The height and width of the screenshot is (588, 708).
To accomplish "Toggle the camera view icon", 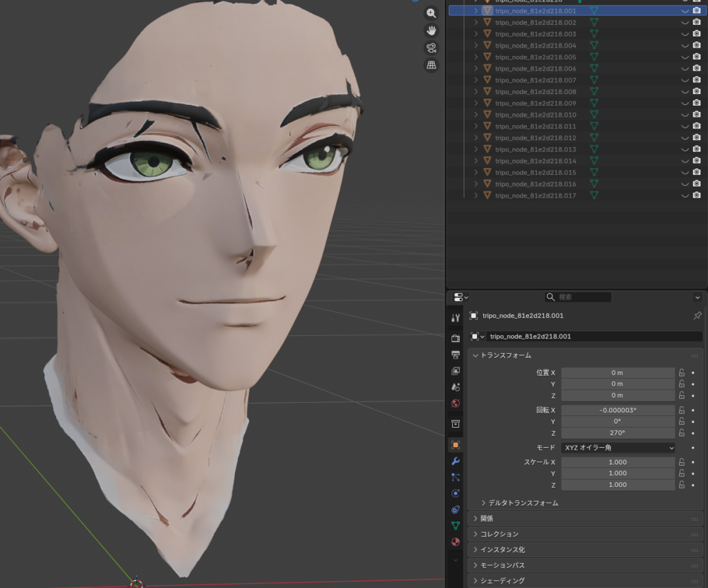I will point(431,48).
